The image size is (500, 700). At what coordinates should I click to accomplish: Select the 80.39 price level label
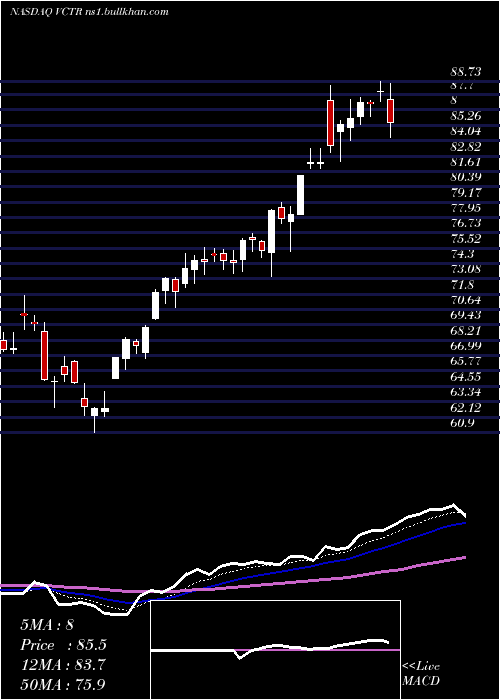pyautogui.click(x=465, y=177)
